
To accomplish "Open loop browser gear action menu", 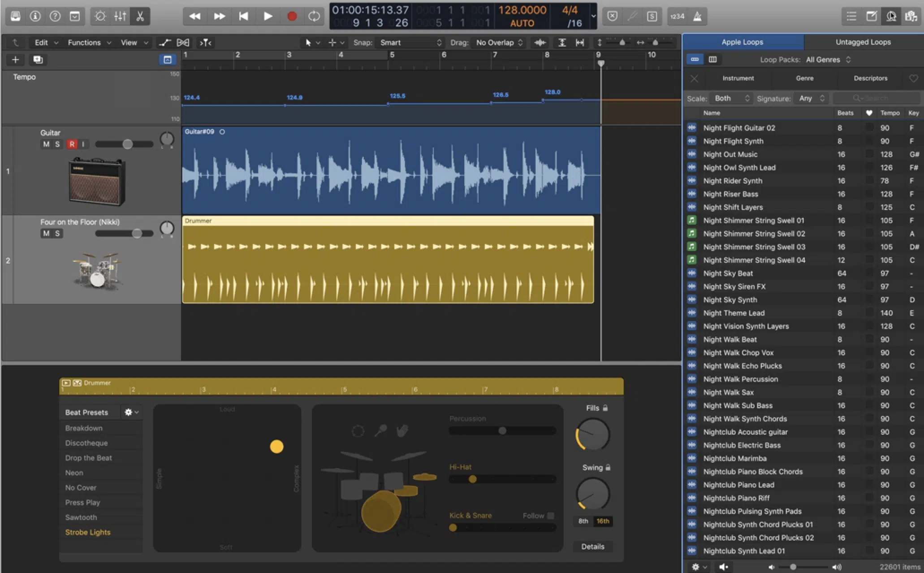I will (x=698, y=567).
